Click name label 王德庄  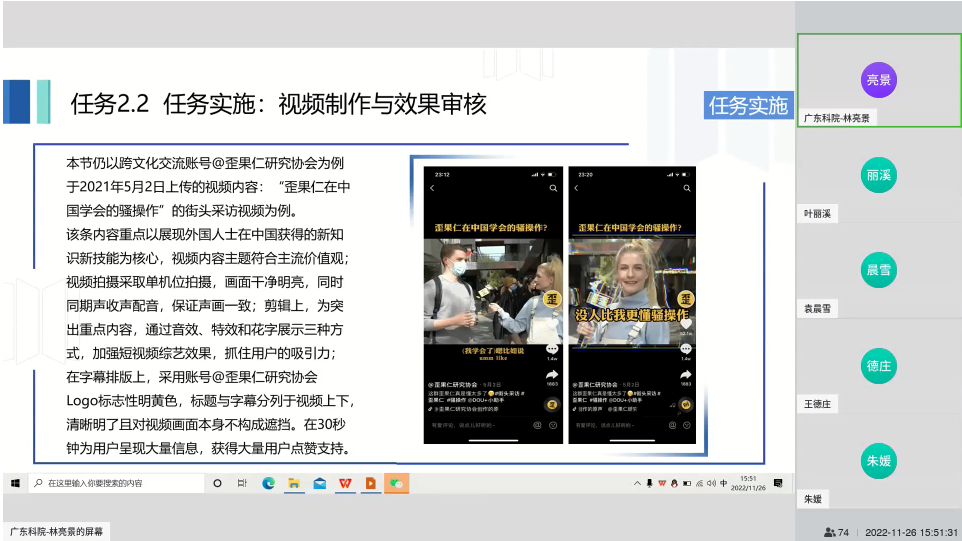[x=817, y=404]
